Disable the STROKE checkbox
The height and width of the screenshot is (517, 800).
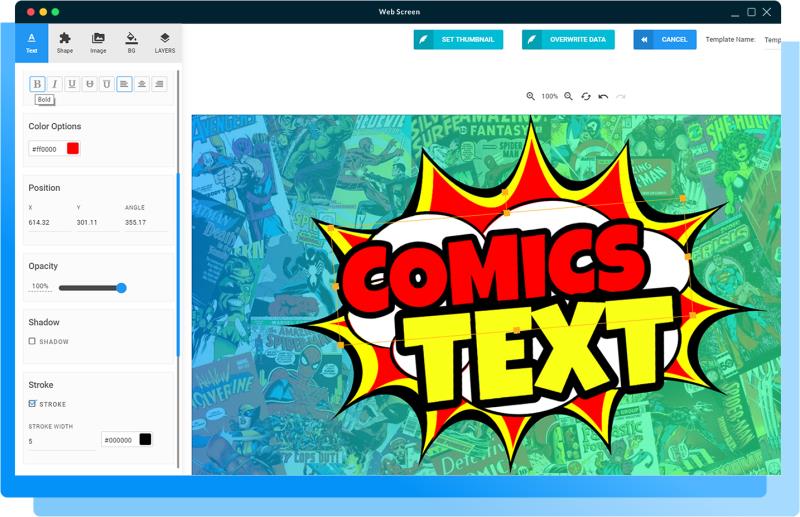(32, 404)
